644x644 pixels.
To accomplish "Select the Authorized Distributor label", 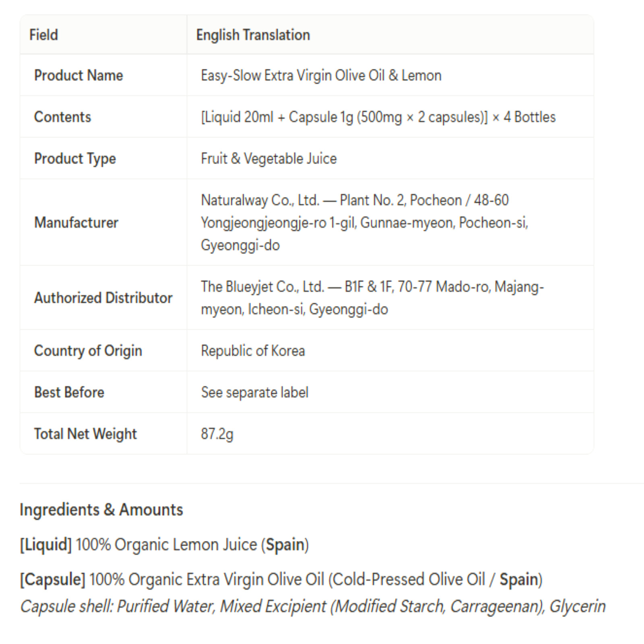I will click(103, 298).
